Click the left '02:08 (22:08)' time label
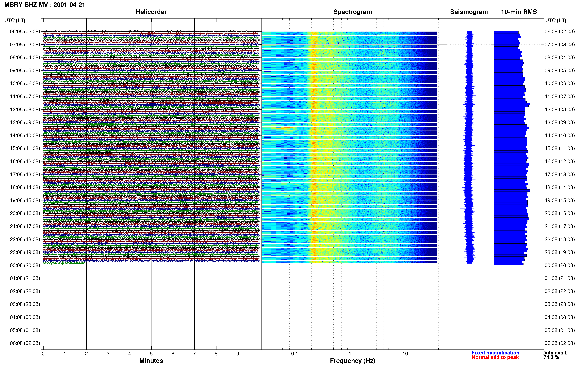The height and width of the screenshot is (368, 588). [x=25, y=291]
